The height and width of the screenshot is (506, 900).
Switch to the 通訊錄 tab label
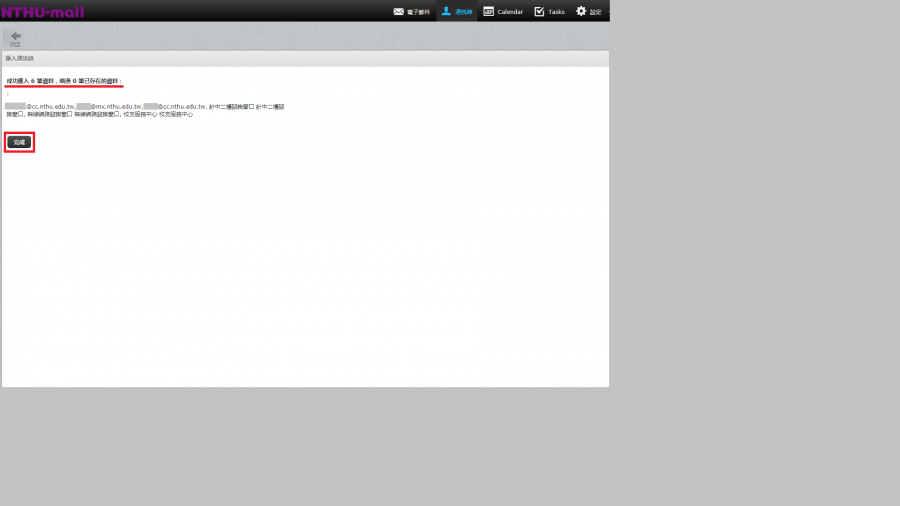[464, 12]
